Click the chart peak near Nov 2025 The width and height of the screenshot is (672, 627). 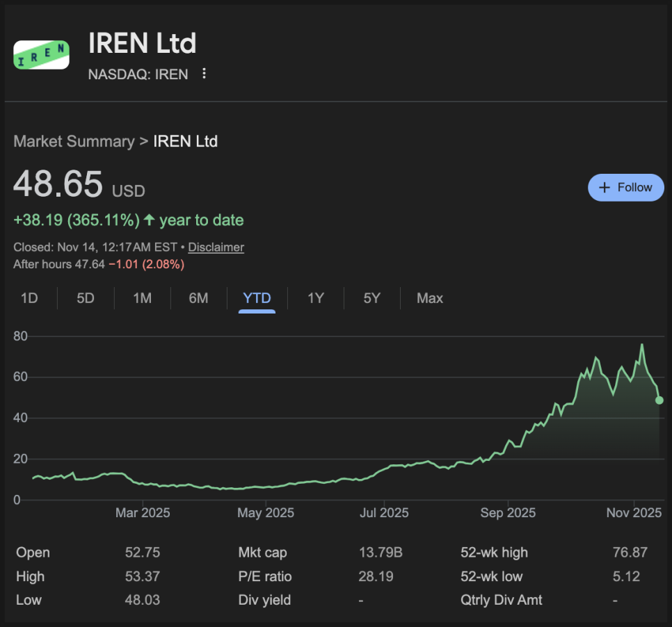[641, 345]
